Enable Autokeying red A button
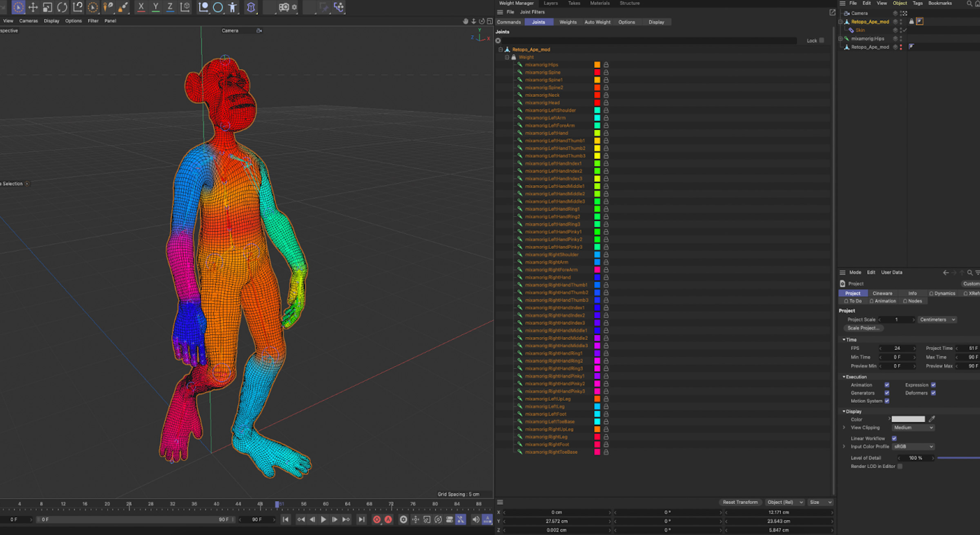Screen dimensions: 980x535 pyautogui.click(x=388, y=519)
